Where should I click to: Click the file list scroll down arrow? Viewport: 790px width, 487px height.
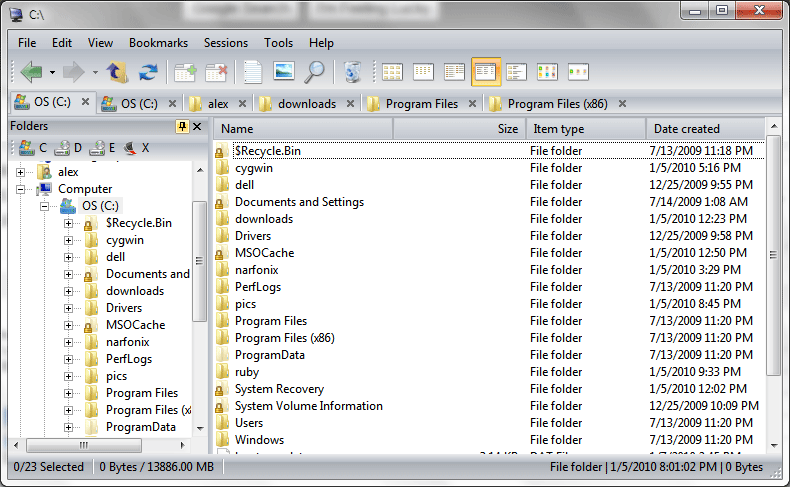[x=774, y=445]
